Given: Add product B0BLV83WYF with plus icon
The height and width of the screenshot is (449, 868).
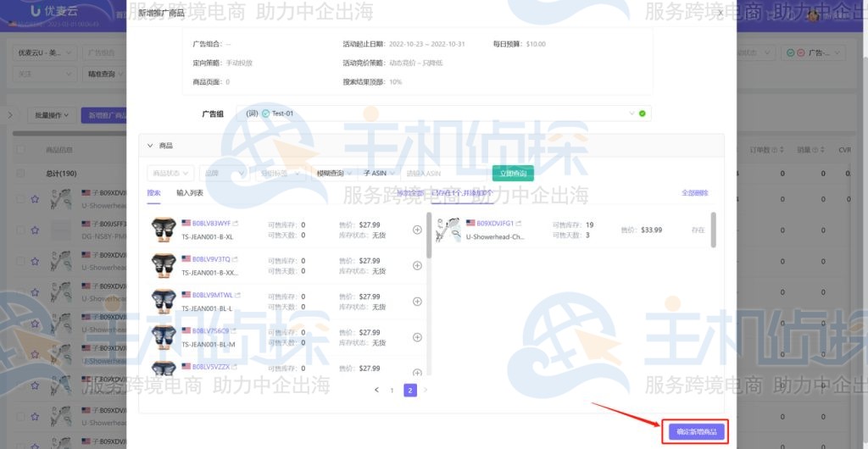Looking at the screenshot, I should tap(417, 230).
